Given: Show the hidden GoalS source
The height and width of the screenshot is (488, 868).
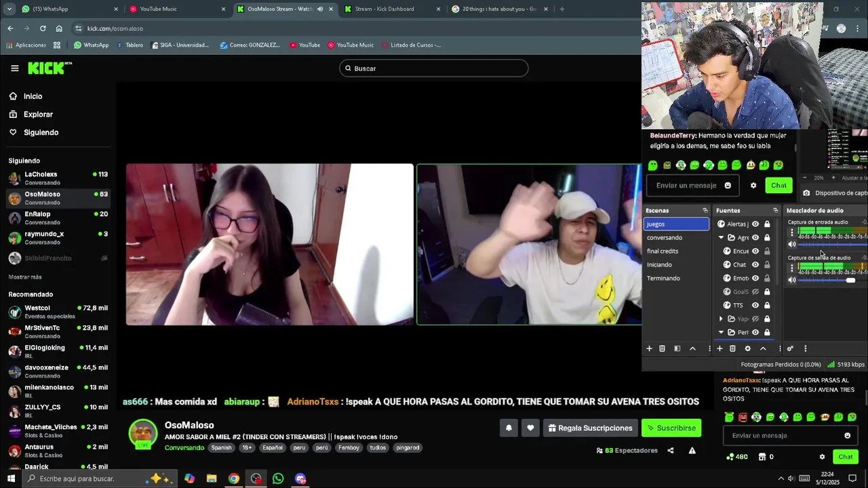Looking at the screenshot, I should click(x=755, y=291).
